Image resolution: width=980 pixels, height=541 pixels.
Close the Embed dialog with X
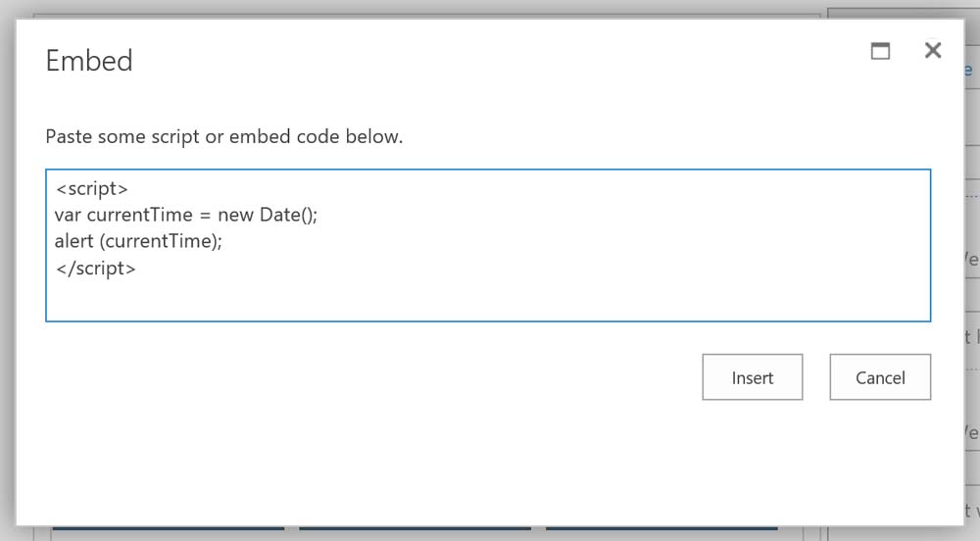tap(933, 51)
